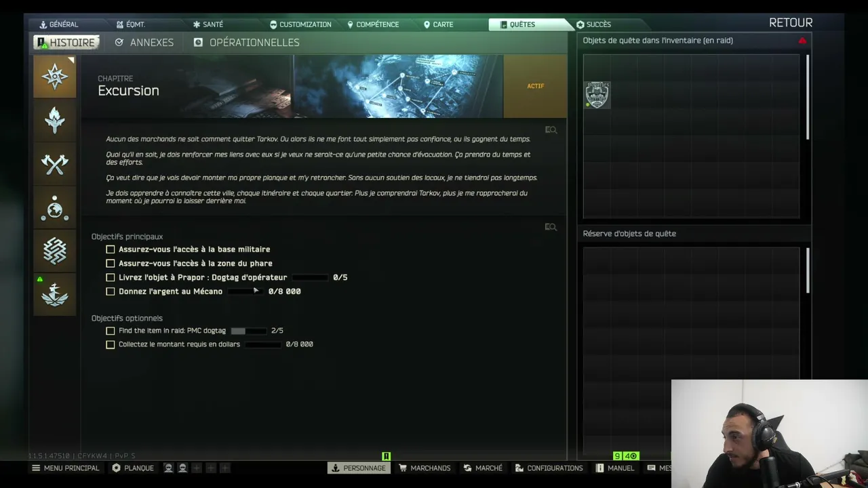Click the quest inventory panel scrollbar
868x488 pixels.
point(808,98)
